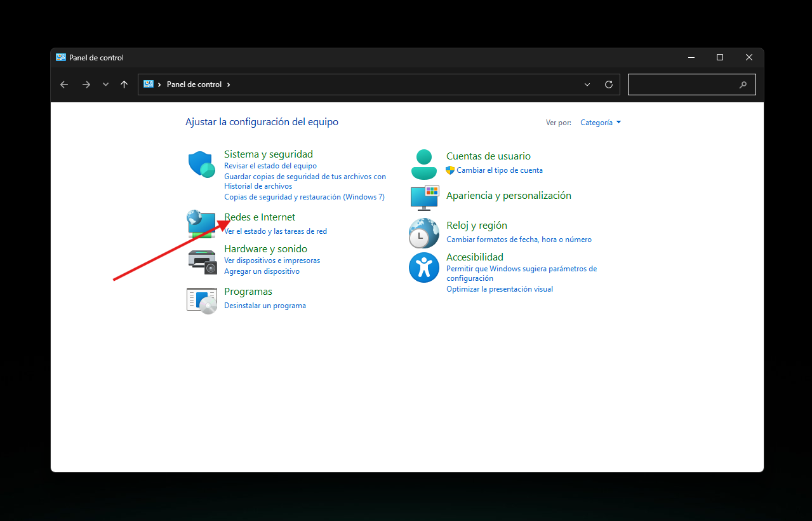Screen dimensions: 812x521
Task: Go up one level with up arrow
Action: tap(124, 85)
